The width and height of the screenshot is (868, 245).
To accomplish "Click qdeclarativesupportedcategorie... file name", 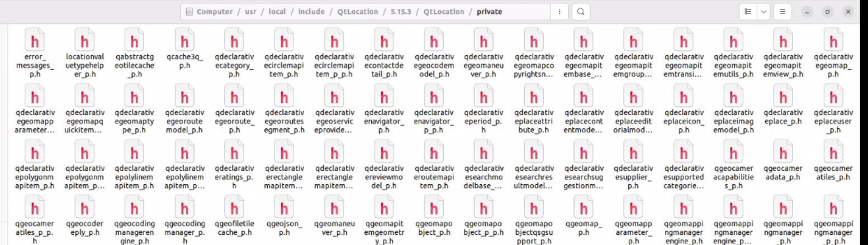I will pyautogui.click(x=684, y=176).
